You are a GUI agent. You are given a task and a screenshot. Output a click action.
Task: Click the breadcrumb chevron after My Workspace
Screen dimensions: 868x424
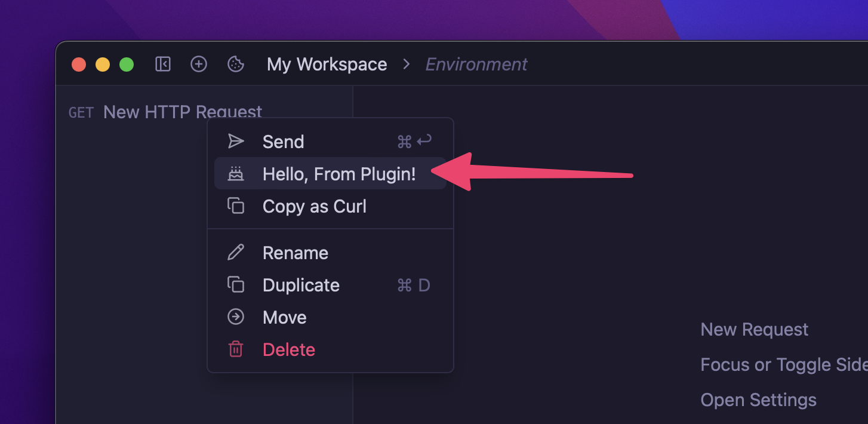(407, 64)
